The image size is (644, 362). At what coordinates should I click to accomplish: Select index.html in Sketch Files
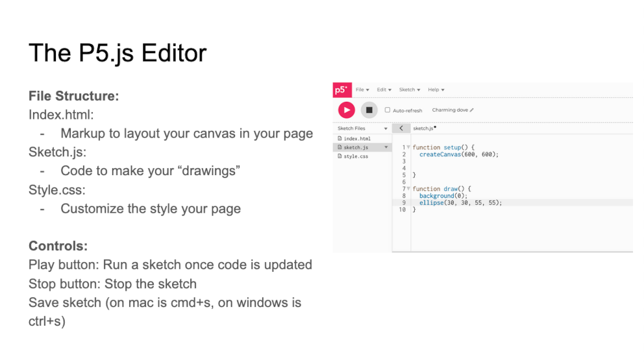tap(357, 139)
